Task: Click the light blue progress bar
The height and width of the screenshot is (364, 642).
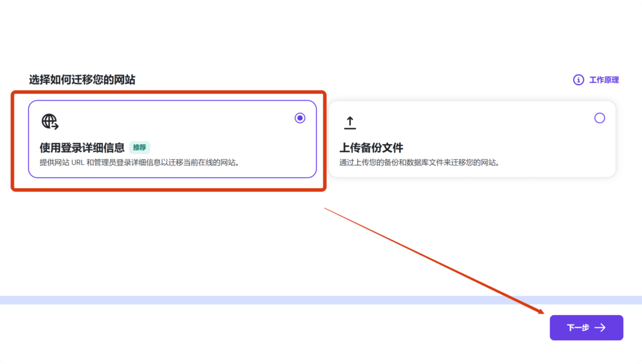Action: (x=313, y=299)
